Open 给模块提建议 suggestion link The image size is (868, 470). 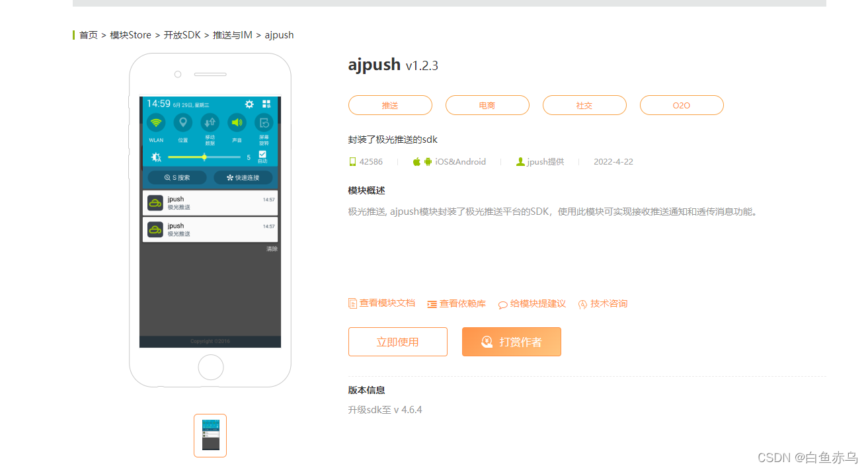538,304
